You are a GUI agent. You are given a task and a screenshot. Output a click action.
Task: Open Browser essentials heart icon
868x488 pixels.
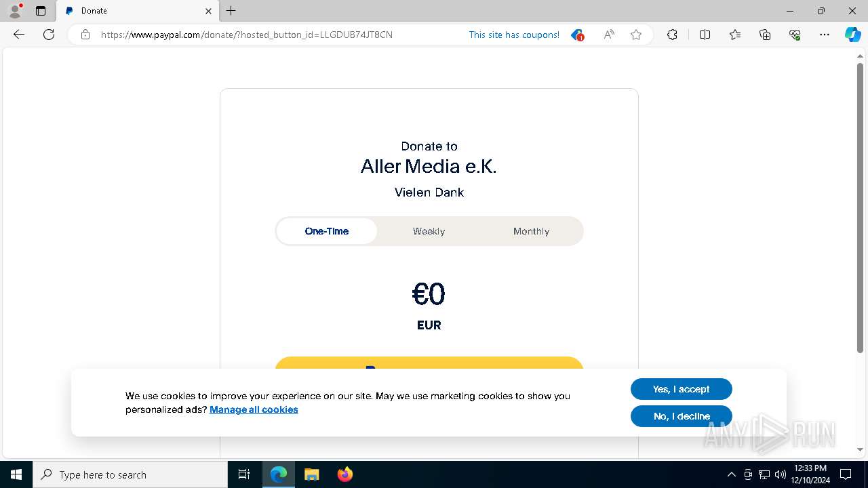pyautogui.click(x=795, y=35)
